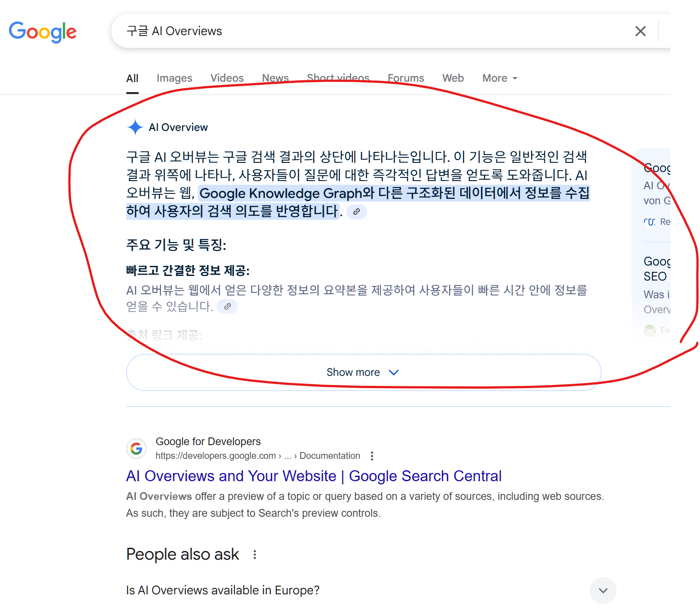Expand AI Overview with Show more
Viewport: 700px width, 608px height.
(363, 372)
